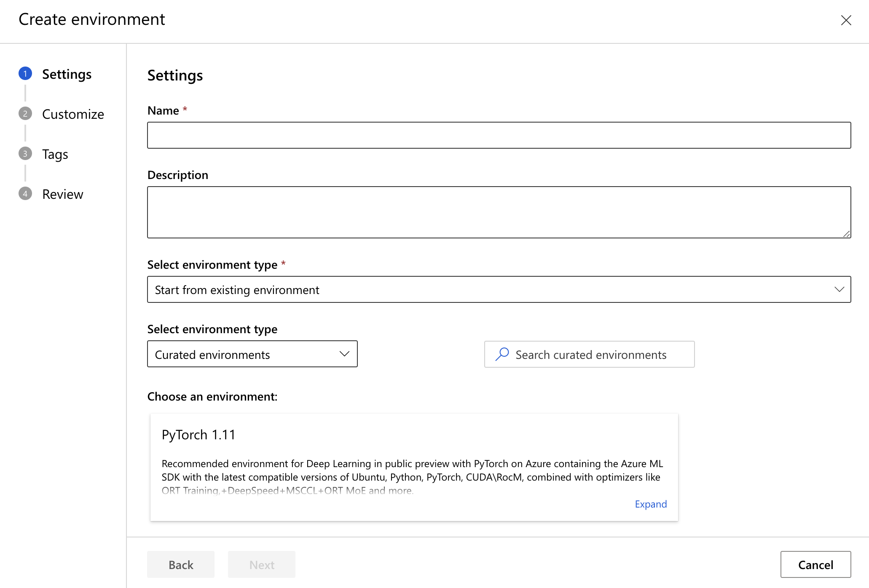Click the Review step icon
Viewport: 869px width, 588px height.
pyautogui.click(x=26, y=193)
